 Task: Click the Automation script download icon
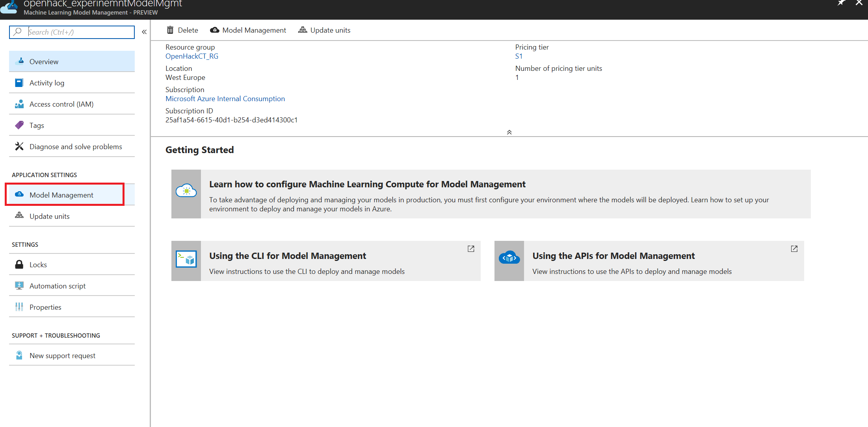tap(19, 286)
